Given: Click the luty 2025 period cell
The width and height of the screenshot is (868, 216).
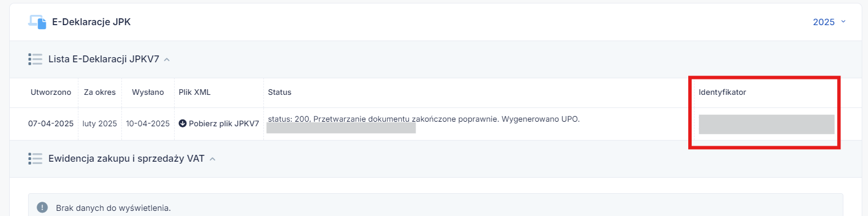Looking at the screenshot, I should [x=100, y=123].
